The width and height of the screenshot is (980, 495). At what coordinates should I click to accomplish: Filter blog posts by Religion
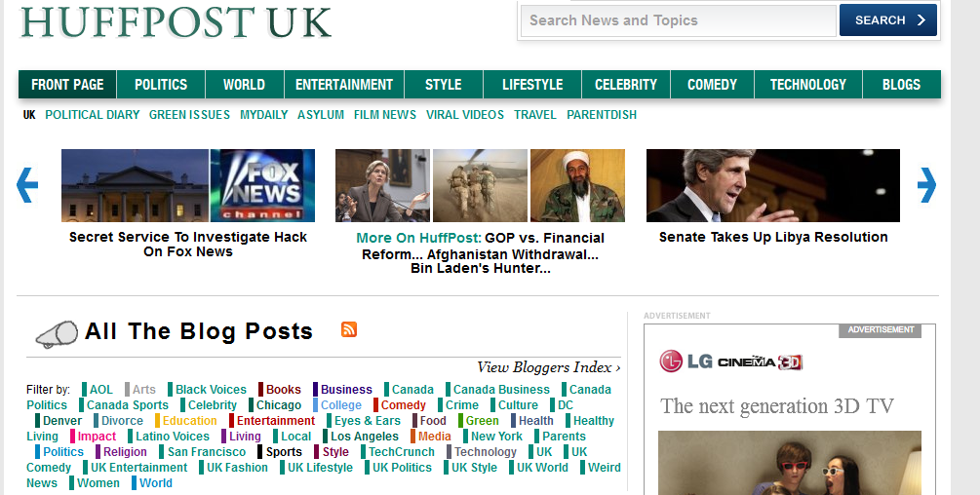pos(125,452)
